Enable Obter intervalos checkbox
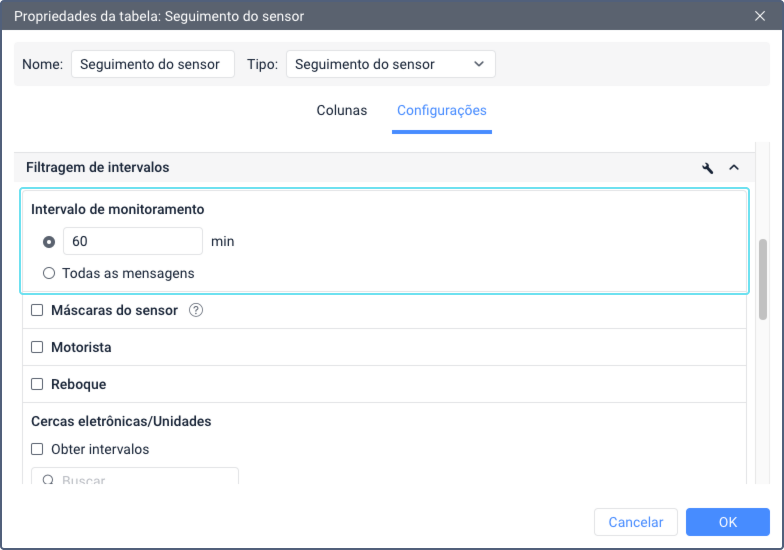This screenshot has width=784, height=550. (37, 449)
